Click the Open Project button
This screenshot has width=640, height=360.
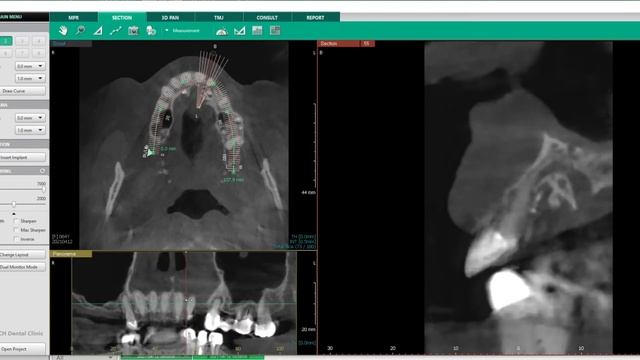coord(22,349)
